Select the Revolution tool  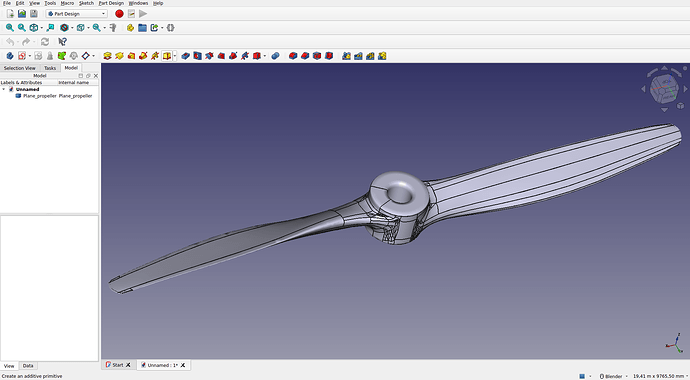(119, 56)
